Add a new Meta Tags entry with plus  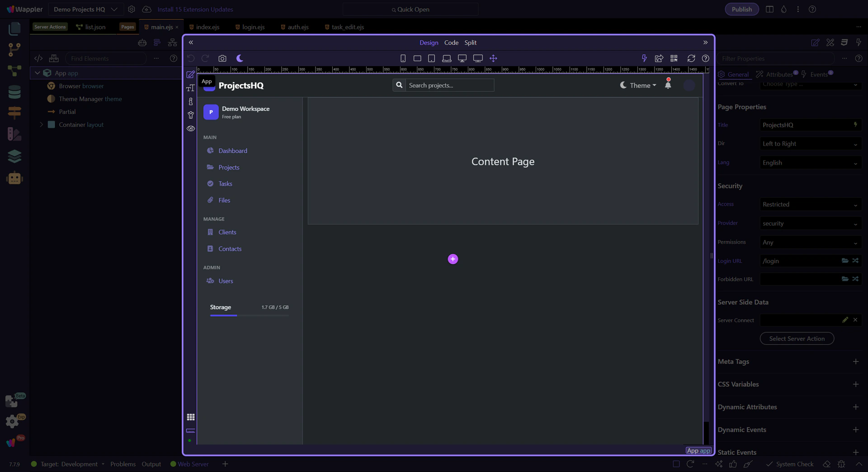(x=855, y=362)
